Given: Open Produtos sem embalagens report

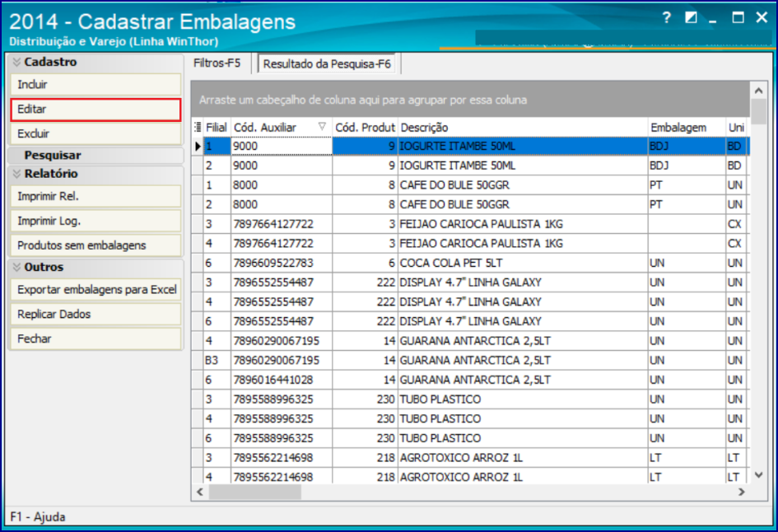Looking at the screenshot, I should [x=96, y=245].
